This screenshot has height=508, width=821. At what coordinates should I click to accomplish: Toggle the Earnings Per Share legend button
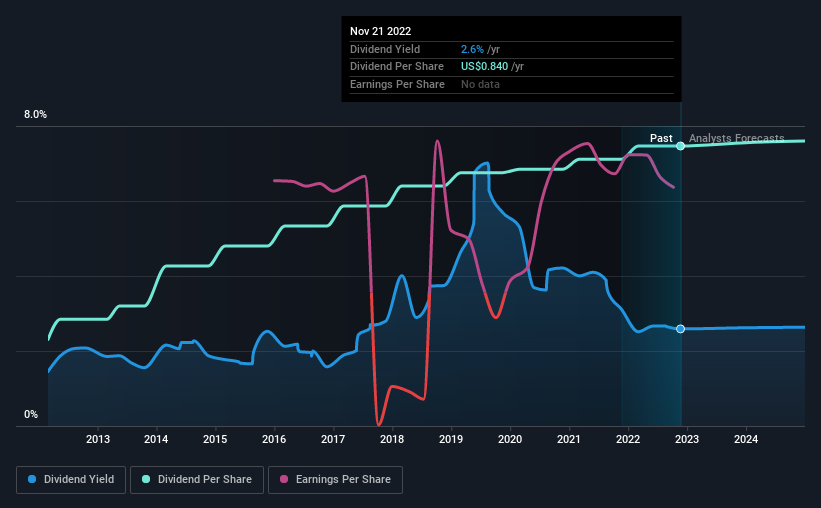click(335, 480)
